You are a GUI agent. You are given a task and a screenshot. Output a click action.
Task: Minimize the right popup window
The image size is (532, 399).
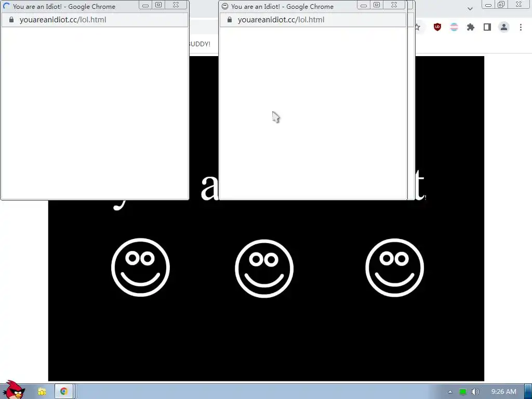coord(363,5)
